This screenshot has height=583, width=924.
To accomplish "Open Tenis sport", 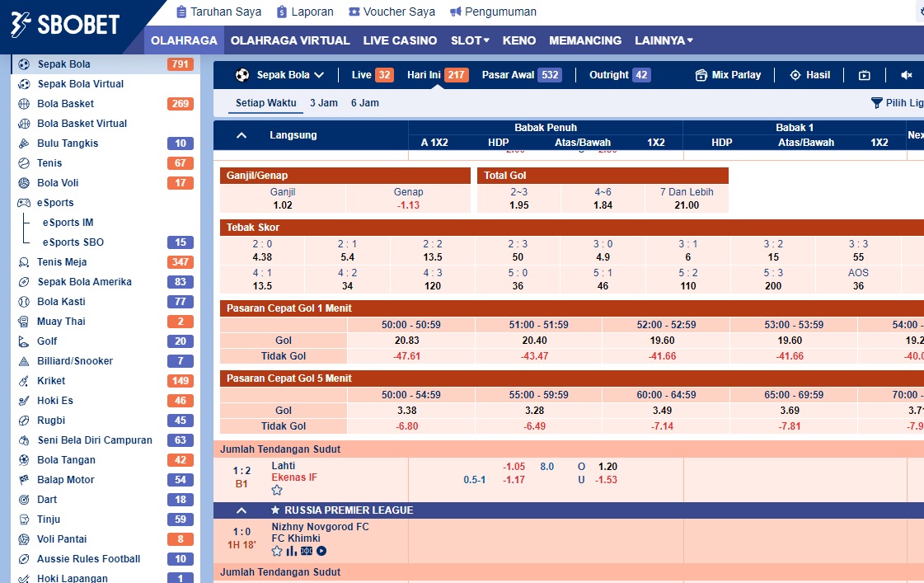I will (106, 162).
